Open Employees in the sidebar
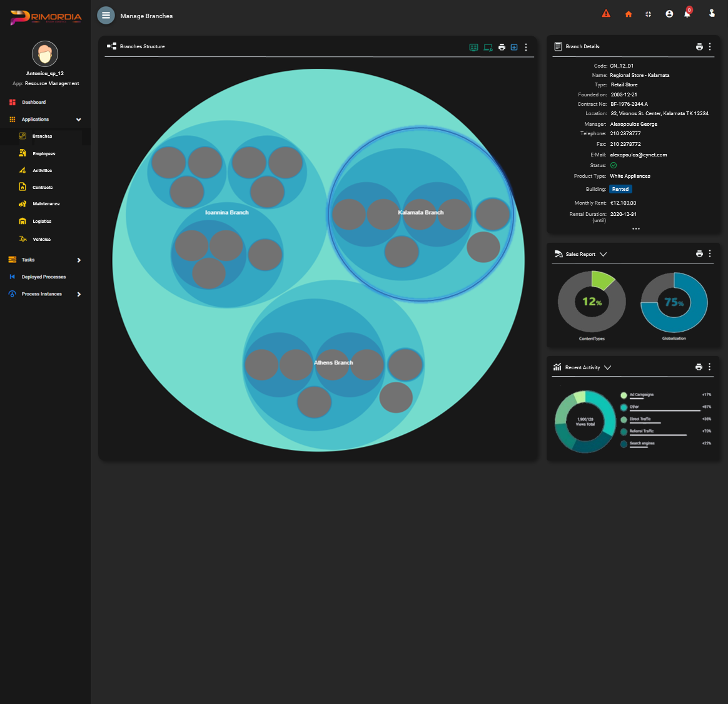 44,153
